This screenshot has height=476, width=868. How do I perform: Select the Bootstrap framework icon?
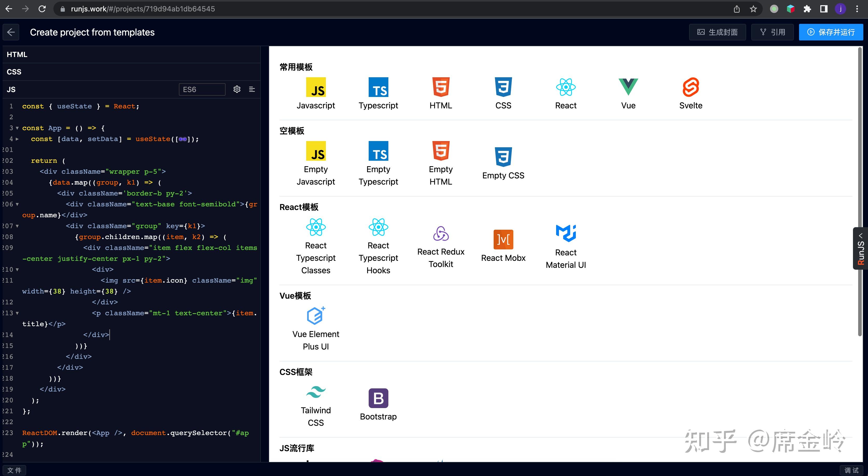[x=378, y=398]
